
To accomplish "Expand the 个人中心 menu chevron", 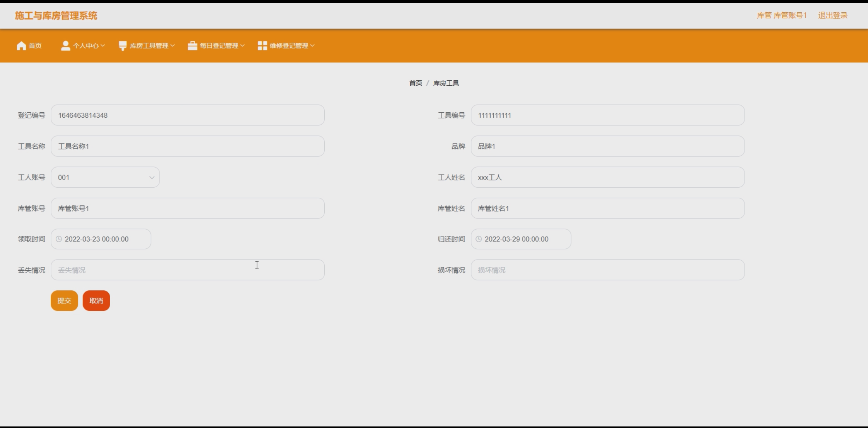I will coord(103,46).
